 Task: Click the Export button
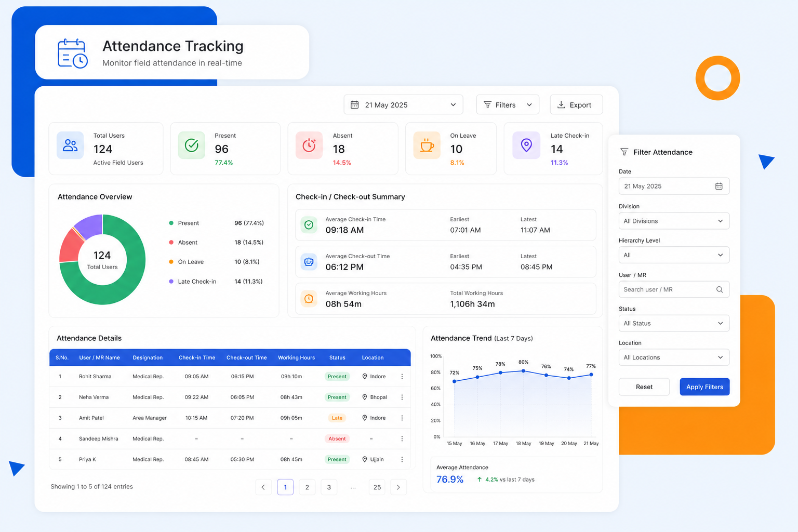pos(576,104)
